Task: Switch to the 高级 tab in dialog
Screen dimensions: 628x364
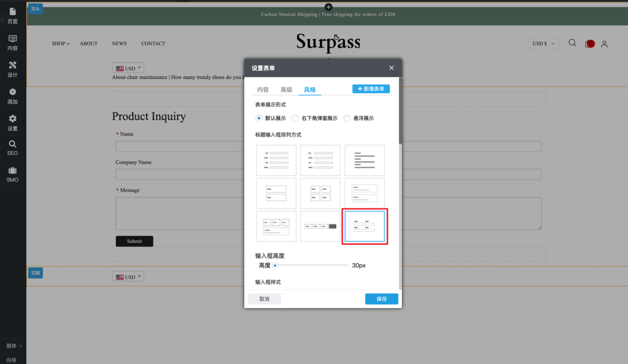Action: (x=286, y=89)
